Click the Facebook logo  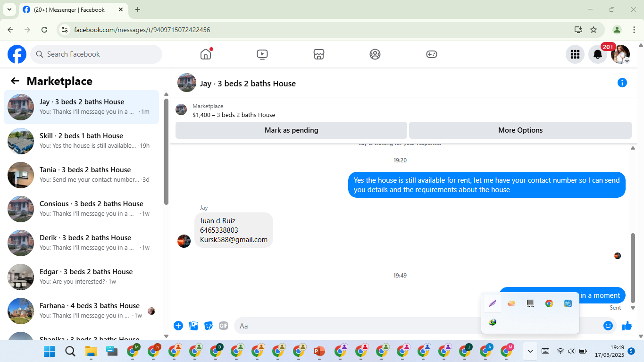tap(17, 54)
